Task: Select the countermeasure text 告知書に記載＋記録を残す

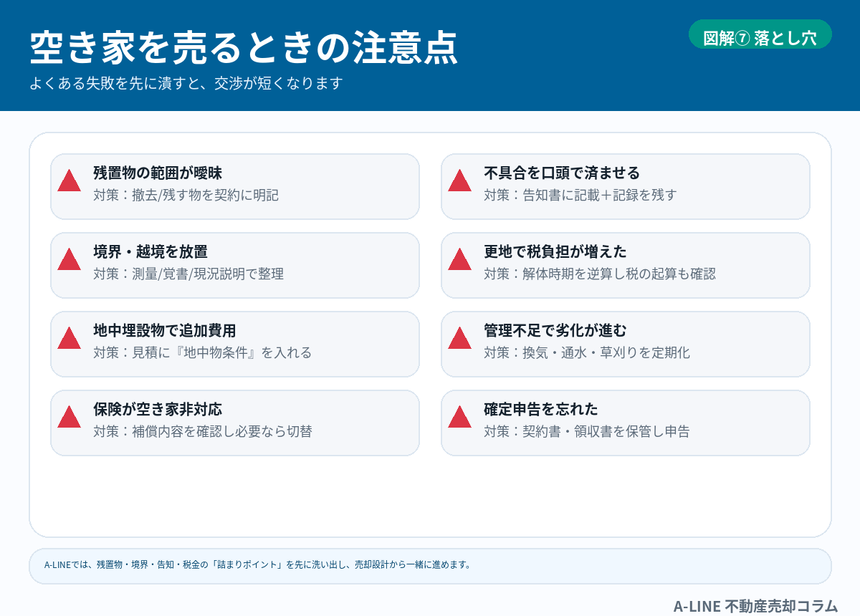Action: coord(580,195)
